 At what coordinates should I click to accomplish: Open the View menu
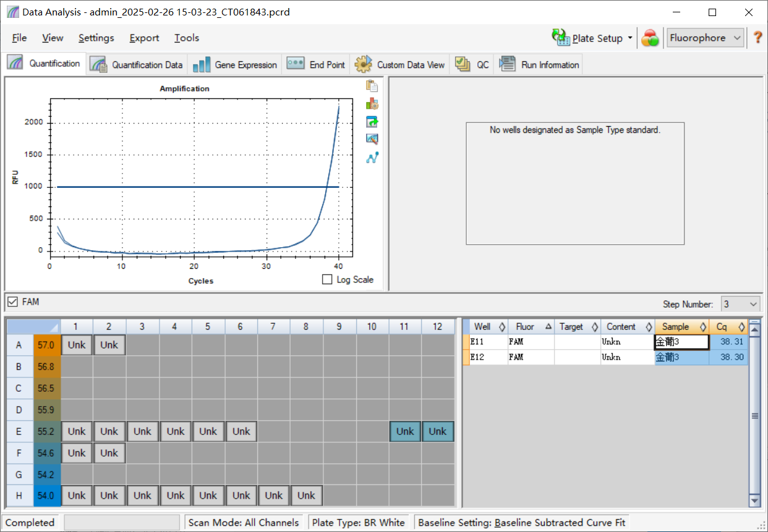(x=53, y=38)
